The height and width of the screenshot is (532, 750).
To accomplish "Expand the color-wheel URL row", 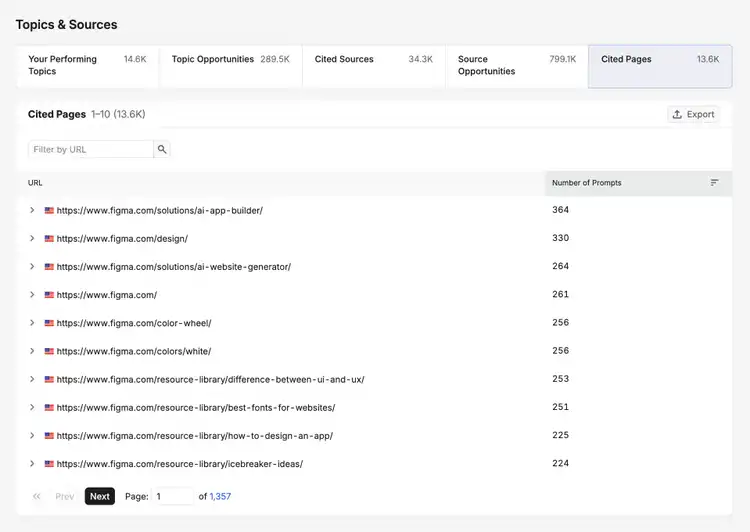I will click(32, 323).
